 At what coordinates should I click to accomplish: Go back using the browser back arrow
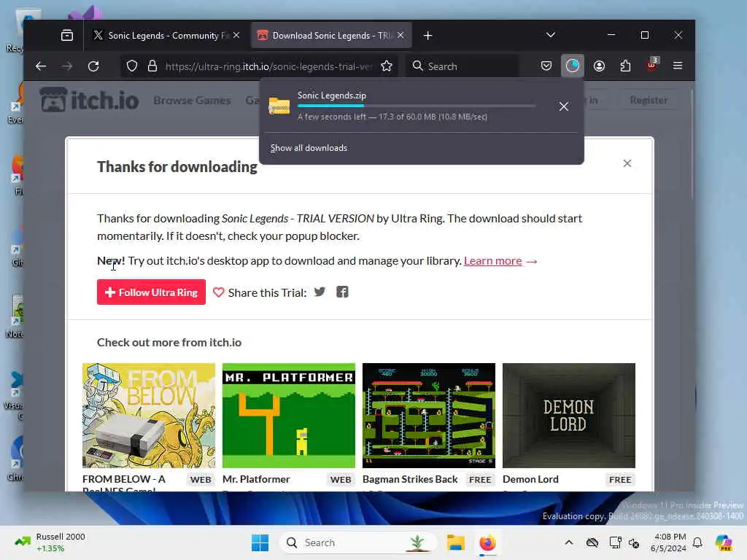pos(41,66)
